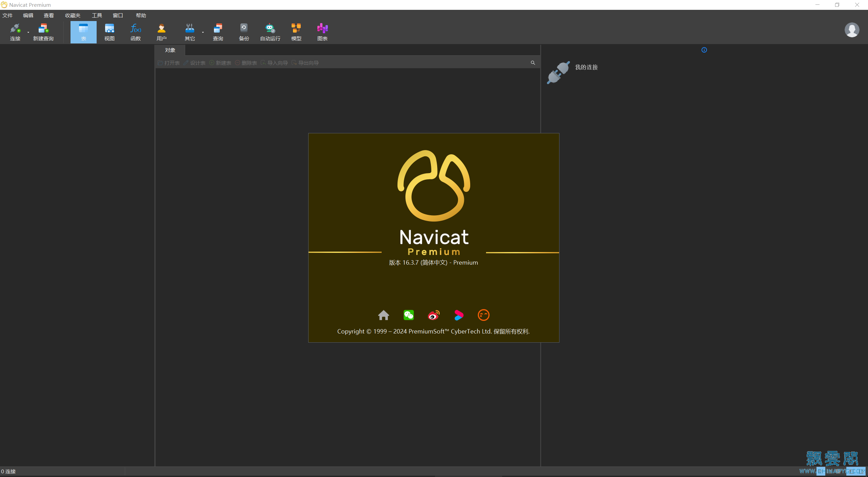Open the Weibo icon on splash screen
868x477 pixels.
pos(434,315)
